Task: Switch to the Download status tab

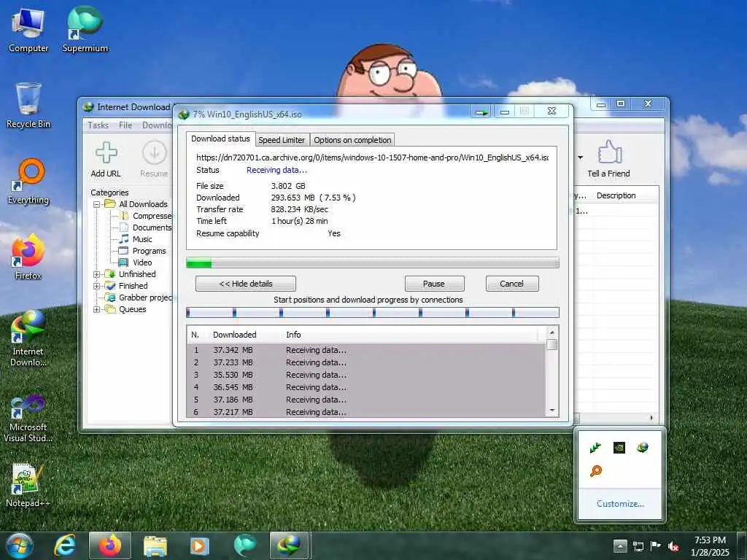Action: click(x=220, y=139)
